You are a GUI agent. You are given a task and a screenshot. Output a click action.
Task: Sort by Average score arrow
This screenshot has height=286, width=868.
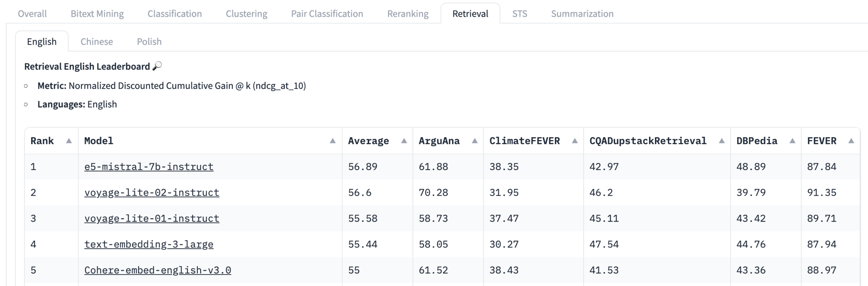404,141
